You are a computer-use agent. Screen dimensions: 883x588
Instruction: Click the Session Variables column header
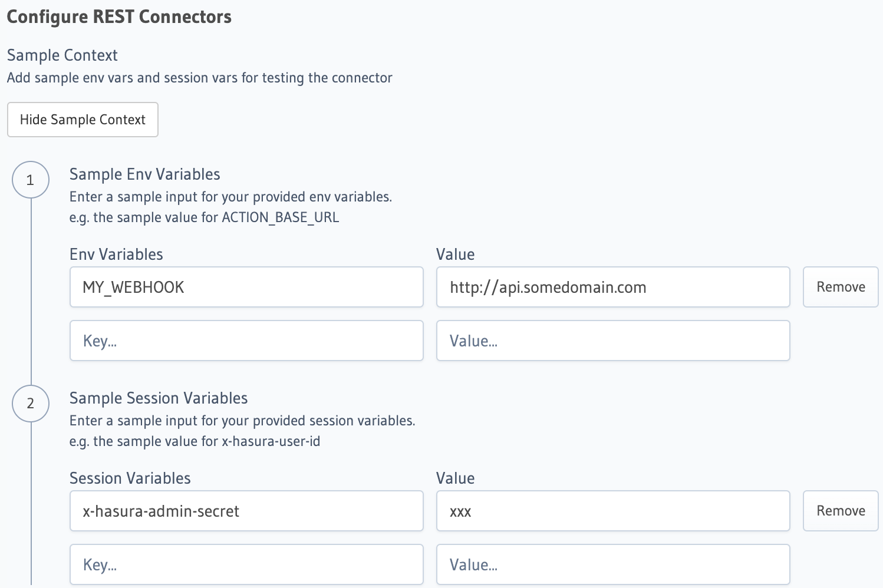click(x=130, y=478)
